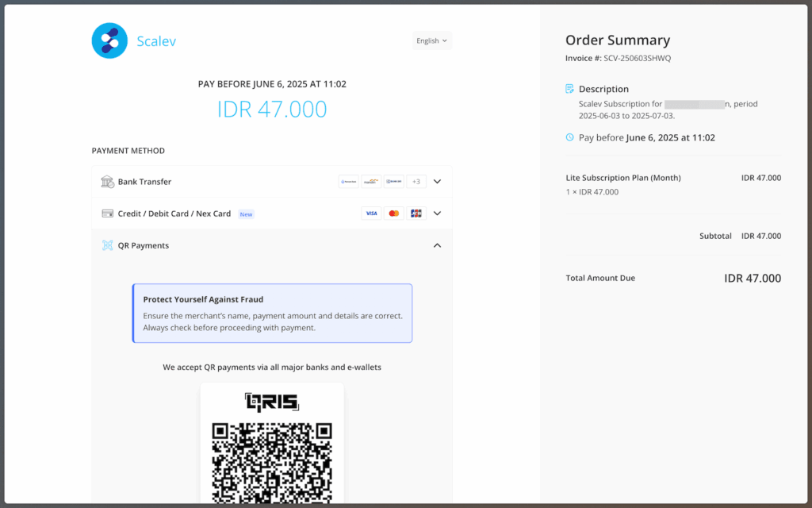Click the Bank Transfer building icon
812x508 pixels.
tap(107, 182)
